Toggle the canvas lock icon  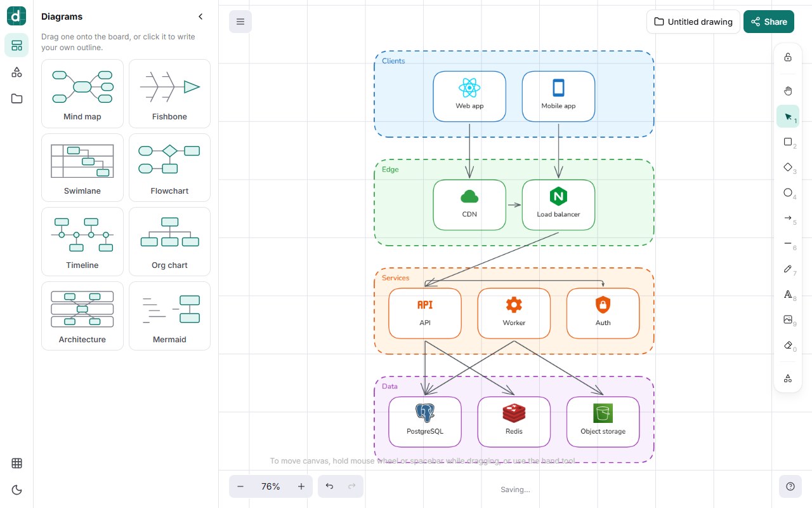pyautogui.click(x=788, y=57)
